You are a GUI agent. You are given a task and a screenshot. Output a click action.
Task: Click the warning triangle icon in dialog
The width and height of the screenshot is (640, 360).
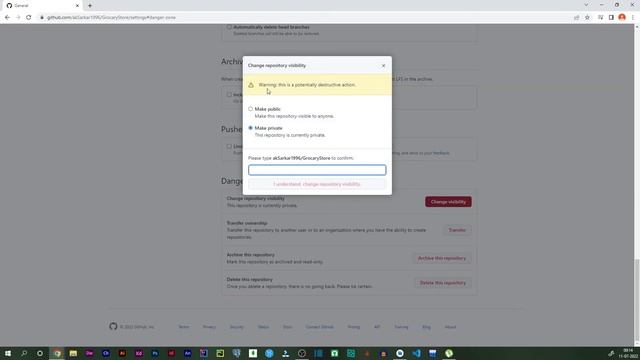point(251,85)
